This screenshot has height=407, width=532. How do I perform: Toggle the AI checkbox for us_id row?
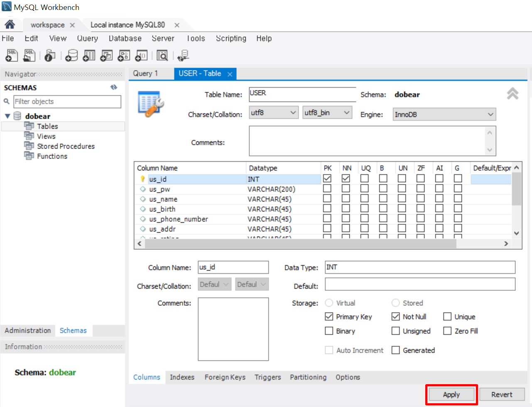[439, 178]
